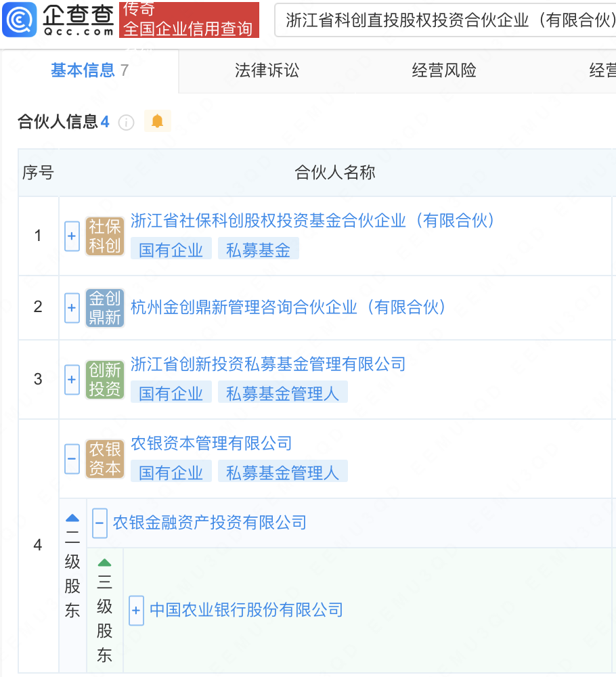
Task: Expand row 1 浙江省社保科创 partner details
Action: (x=72, y=236)
